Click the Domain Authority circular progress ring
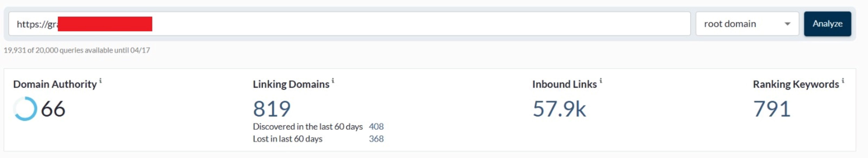The width and height of the screenshot is (868, 158). tap(25, 109)
